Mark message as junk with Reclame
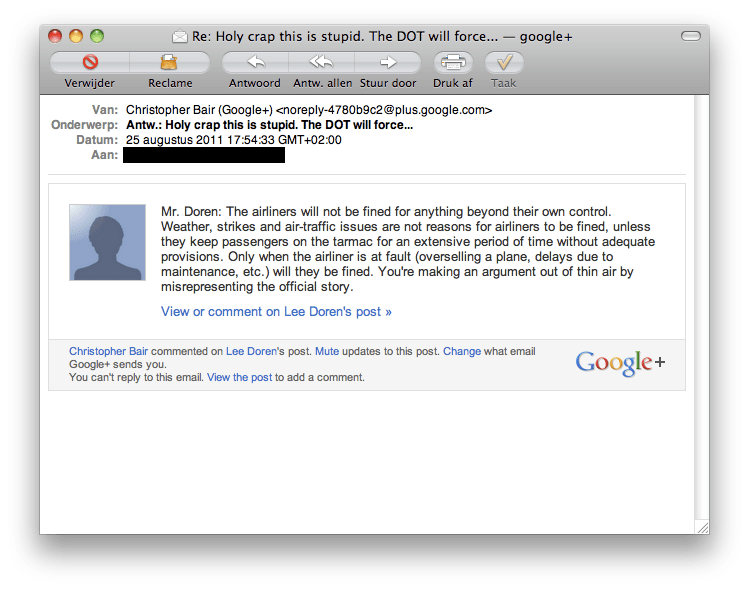Screen dimensions: 749x589 point(169,62)
